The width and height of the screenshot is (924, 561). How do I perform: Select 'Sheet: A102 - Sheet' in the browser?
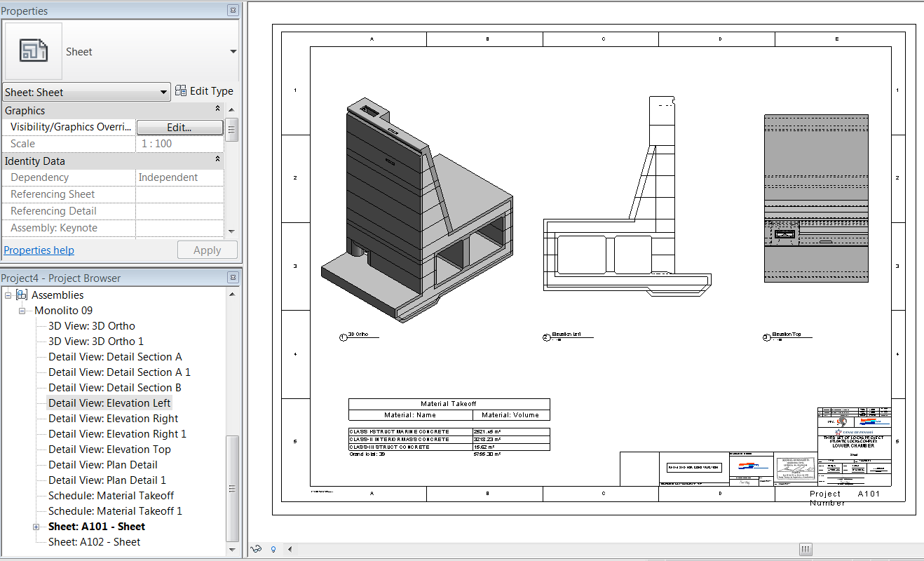[95, 542]
